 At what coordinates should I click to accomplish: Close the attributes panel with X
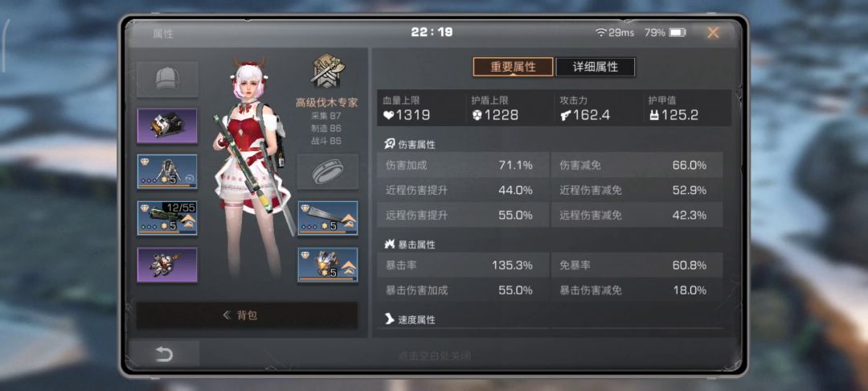[x=713, y=33]
